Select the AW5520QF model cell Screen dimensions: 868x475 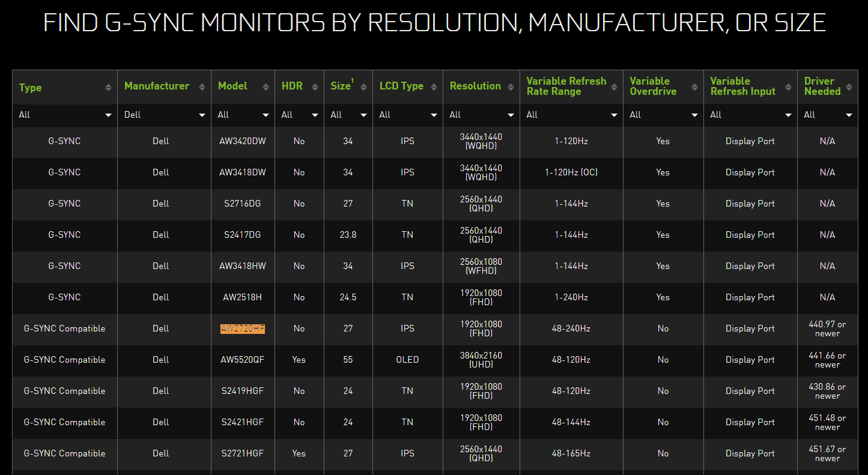(x=243, y=360)
